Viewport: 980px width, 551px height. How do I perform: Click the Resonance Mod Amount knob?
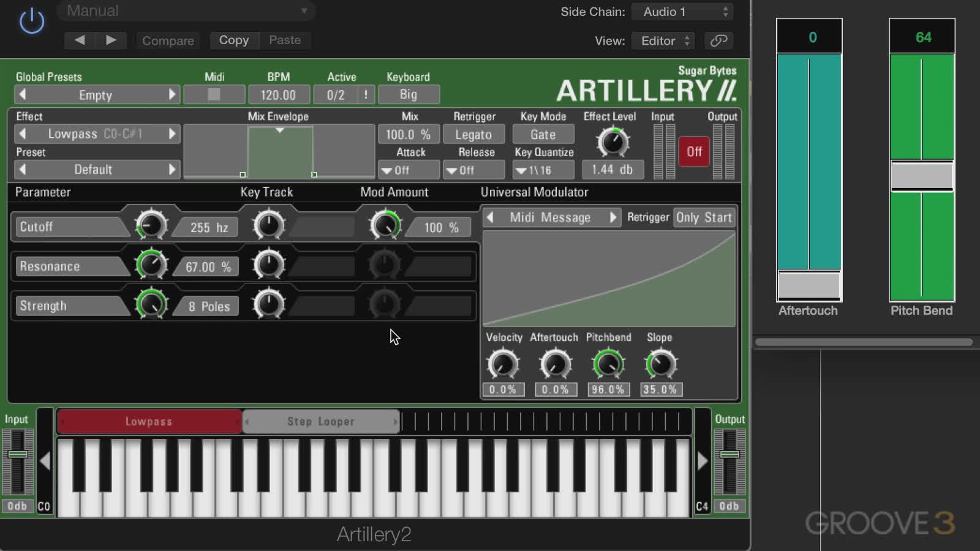tap(385, 264)
